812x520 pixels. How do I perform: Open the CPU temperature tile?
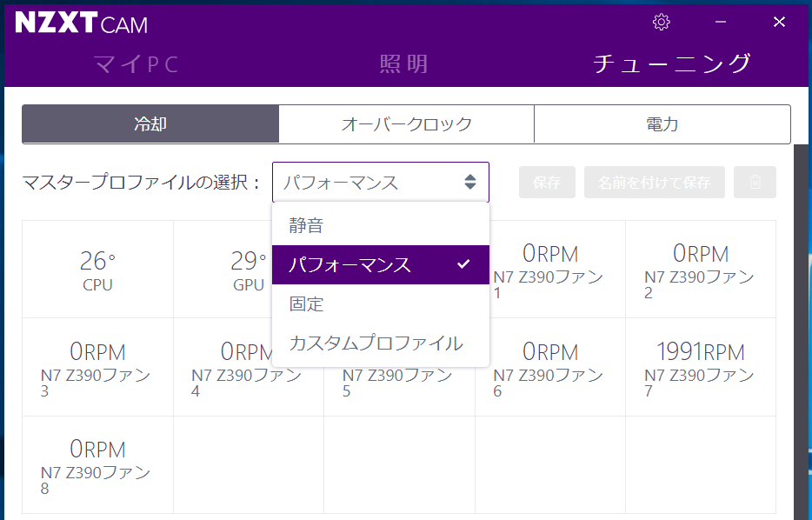pyautogui.click(x=97, y=270)
